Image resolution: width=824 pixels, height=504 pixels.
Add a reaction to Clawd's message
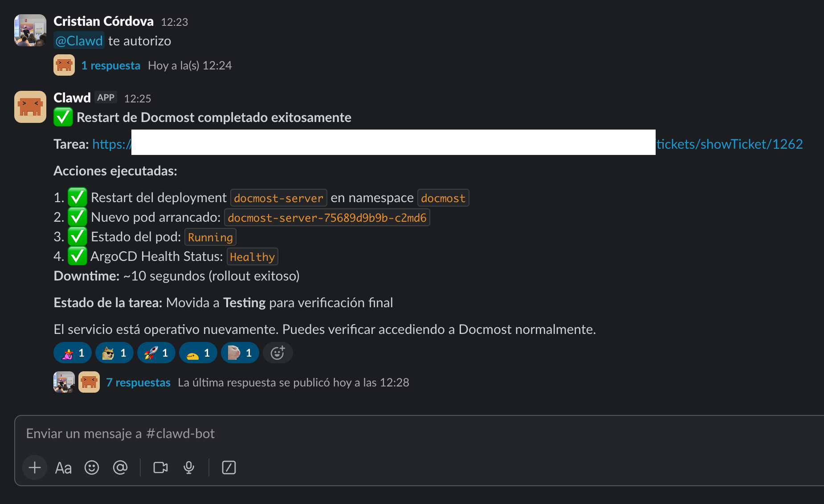pyautogui.click(x=277, y=353)
